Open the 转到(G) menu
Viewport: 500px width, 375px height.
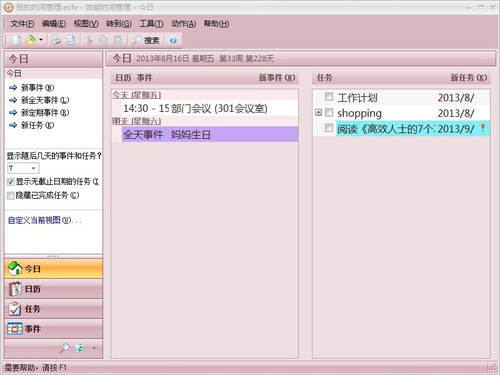tap(119, 24)
